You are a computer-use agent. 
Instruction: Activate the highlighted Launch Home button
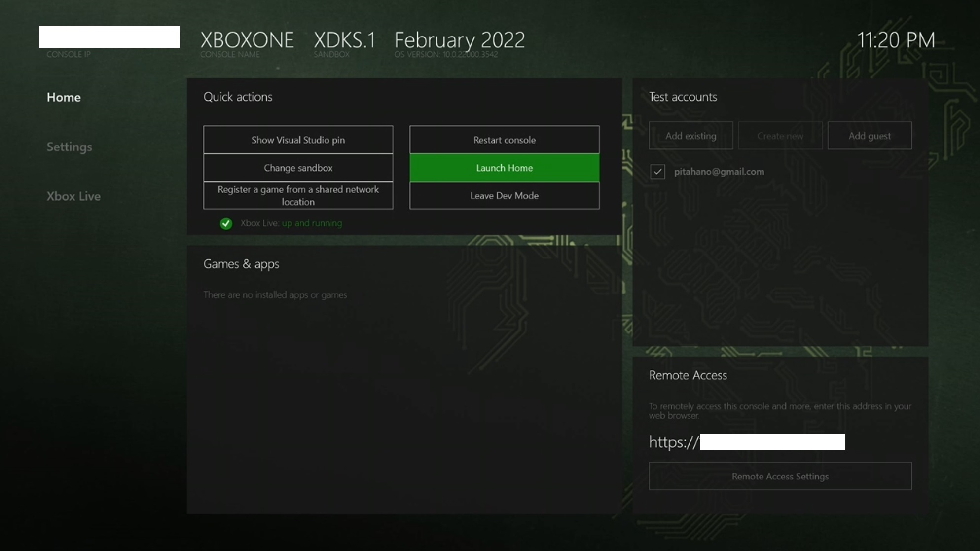click(504, 168)
